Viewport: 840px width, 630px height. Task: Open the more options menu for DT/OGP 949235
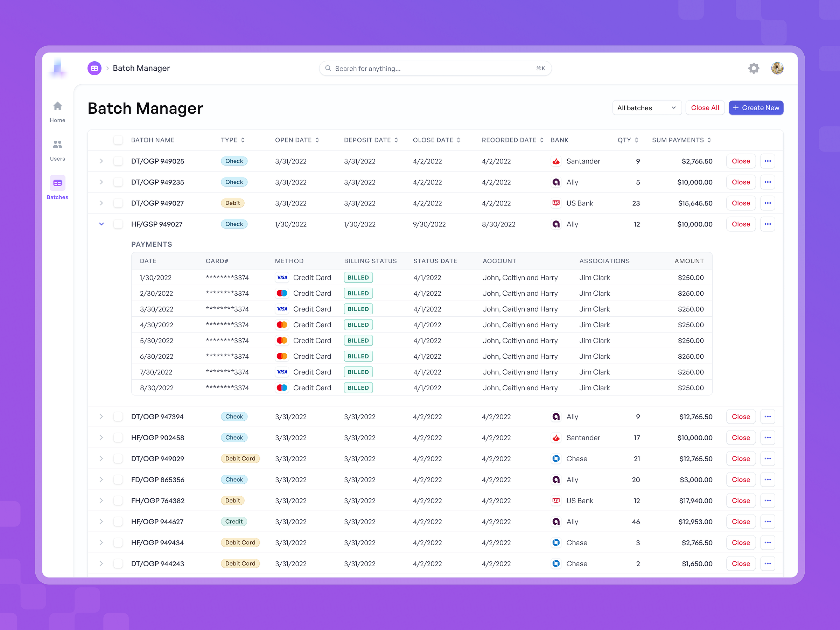(768, 182)
